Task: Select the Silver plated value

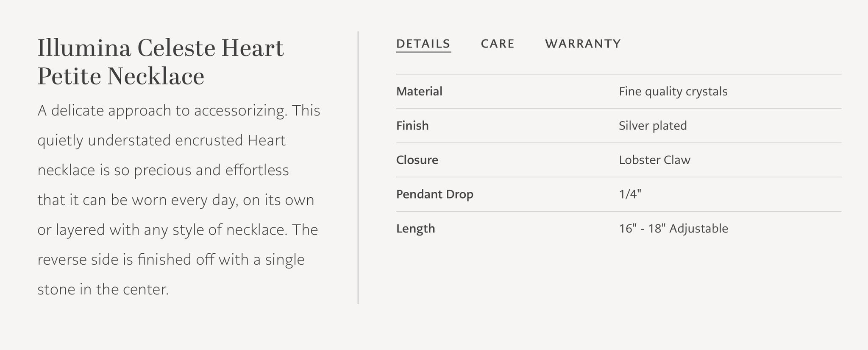Action: [652, 126]
